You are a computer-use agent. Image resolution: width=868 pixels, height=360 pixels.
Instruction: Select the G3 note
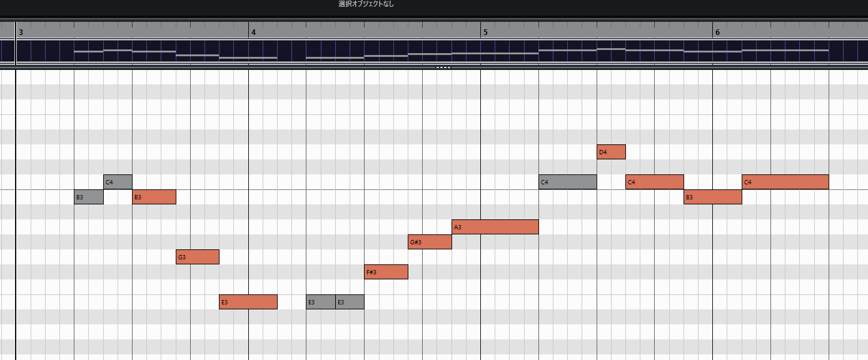pos(197,257)
